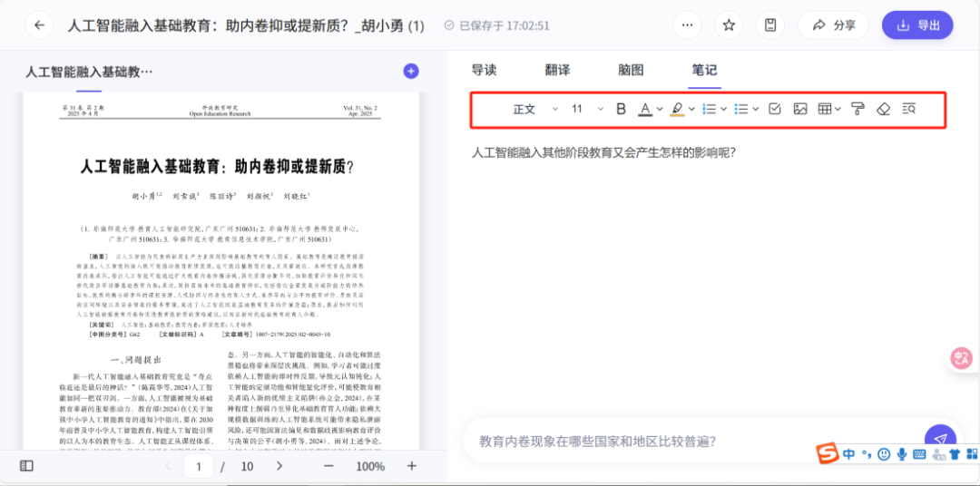The width and height of the screenshot is (980, 486).
Task: Click the 一、问题提出 section heading
Action: point(136,361)
